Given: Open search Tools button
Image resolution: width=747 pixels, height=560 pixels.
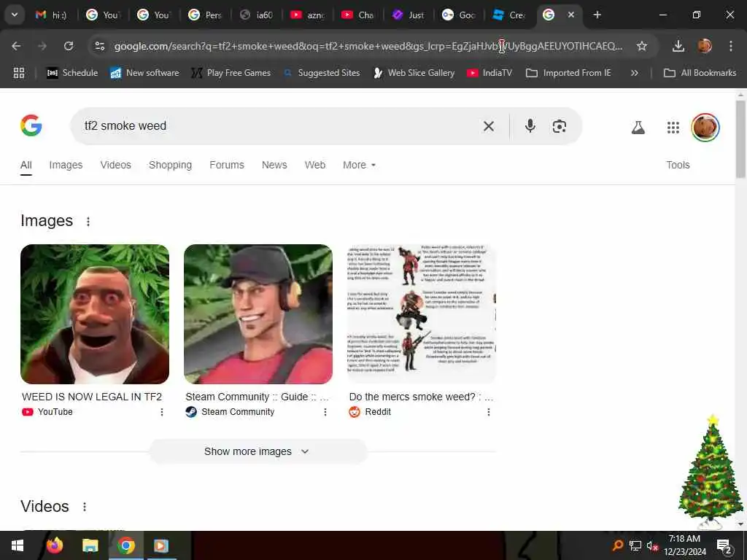Looking at the screenshot, I should tap(678, 165).
